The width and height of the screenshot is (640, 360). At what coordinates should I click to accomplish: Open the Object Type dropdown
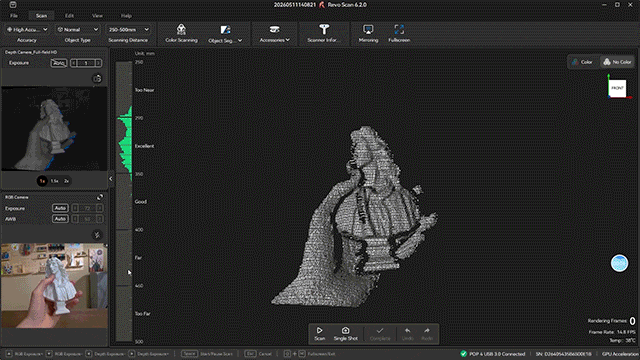[78, 29]
